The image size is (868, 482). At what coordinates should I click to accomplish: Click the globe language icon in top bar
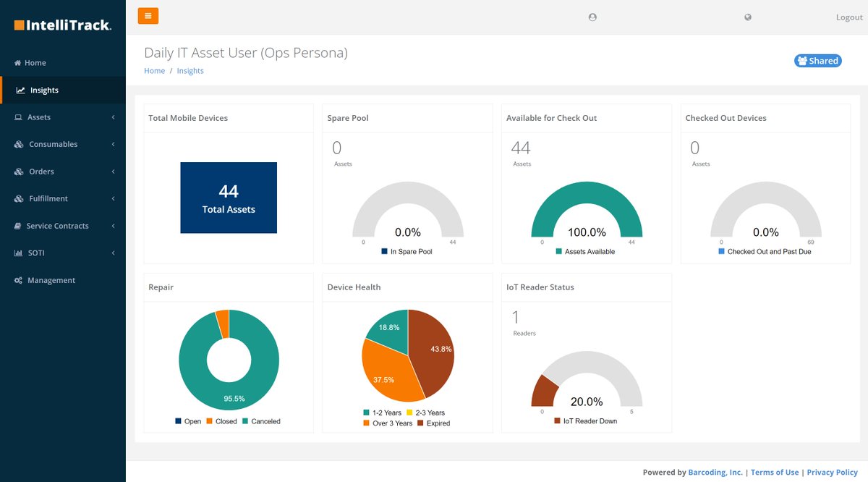[748, 17]
